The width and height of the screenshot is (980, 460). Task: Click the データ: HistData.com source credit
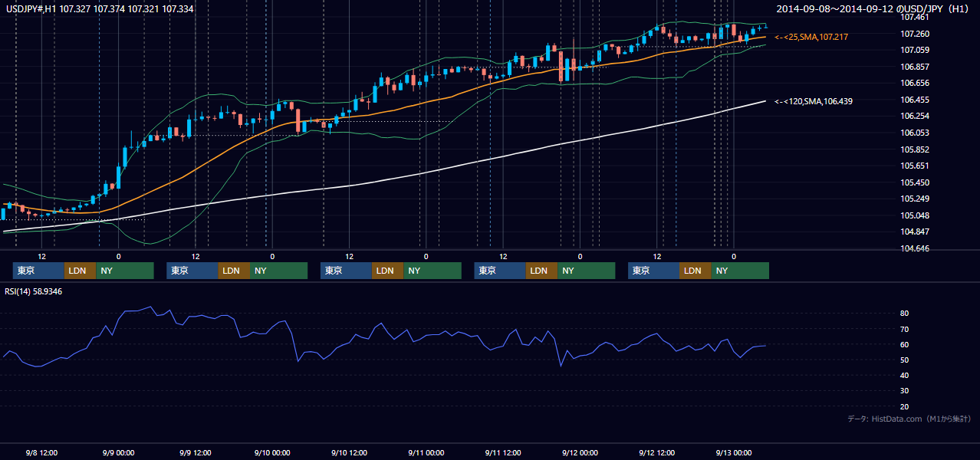(x=909, y=419)
